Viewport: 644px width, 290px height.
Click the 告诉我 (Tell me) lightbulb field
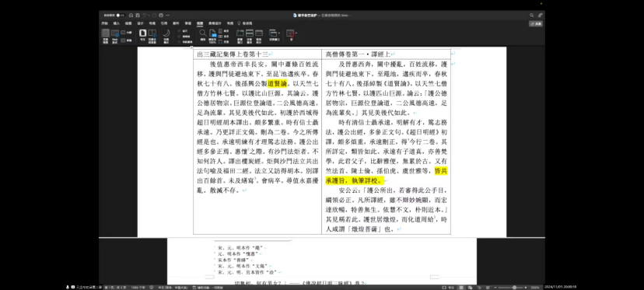tap(245, 23)
